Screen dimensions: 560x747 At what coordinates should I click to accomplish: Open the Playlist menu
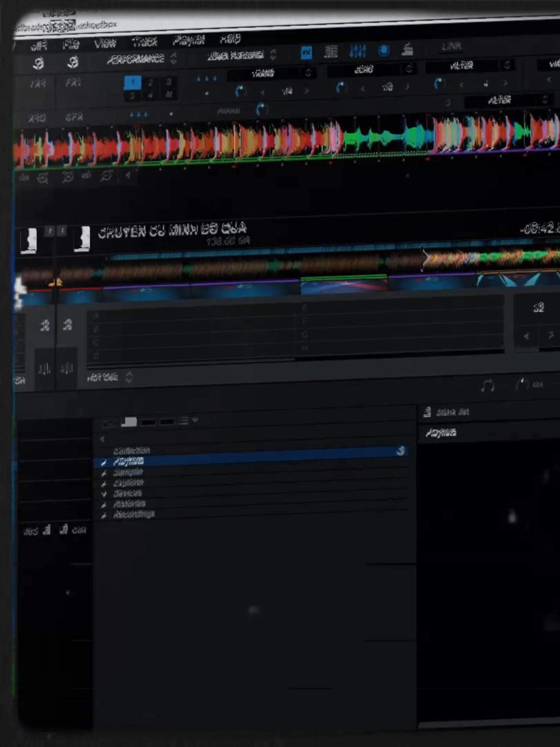(x=189, y=40)
